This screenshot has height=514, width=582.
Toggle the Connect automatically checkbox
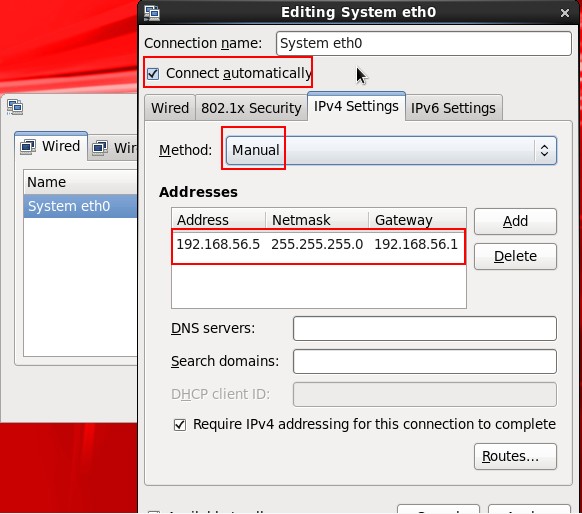[x=153, y=73]
